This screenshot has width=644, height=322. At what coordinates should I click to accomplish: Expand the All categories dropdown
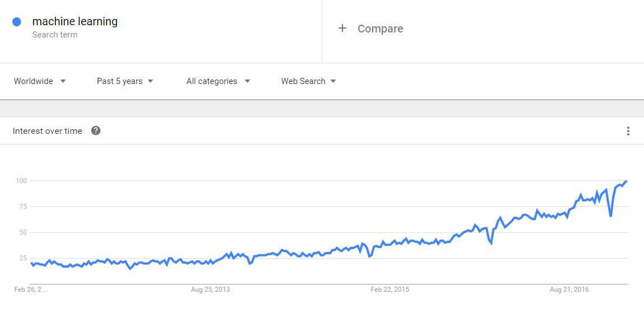[217, 81]
